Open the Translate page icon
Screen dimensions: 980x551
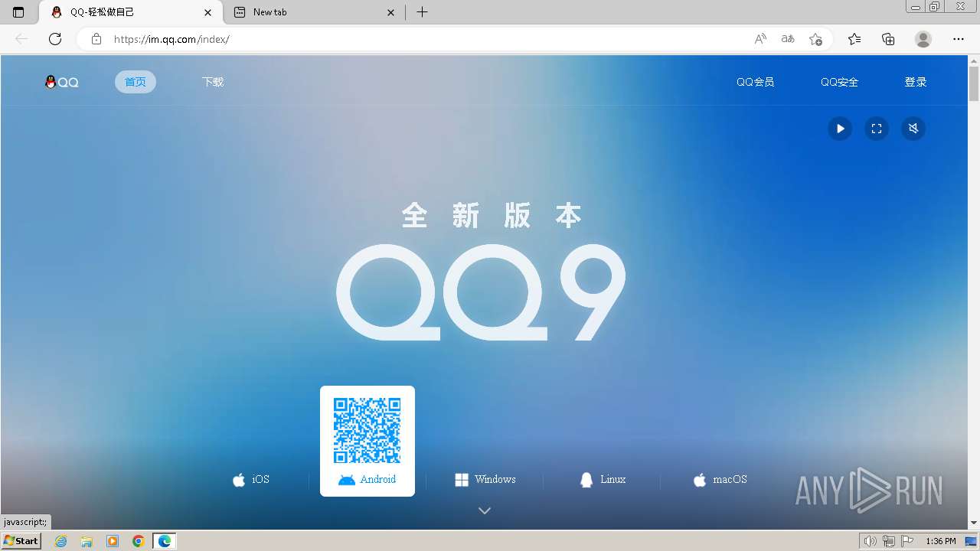coord(788,39)
